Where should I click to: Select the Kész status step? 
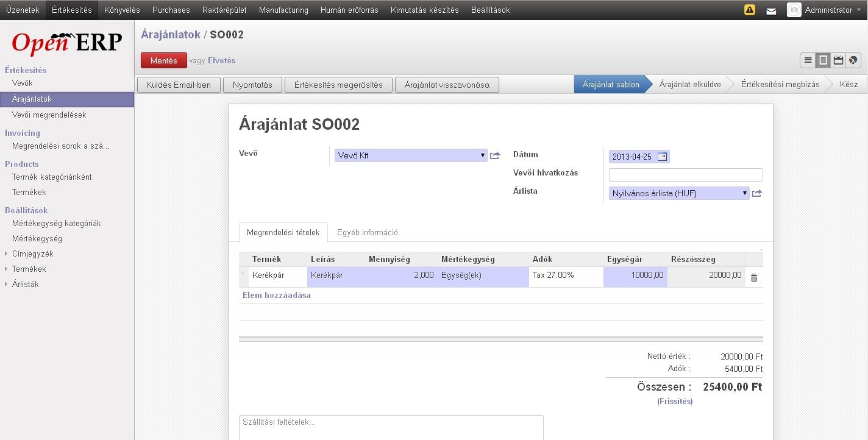click(x=848, y=84)
